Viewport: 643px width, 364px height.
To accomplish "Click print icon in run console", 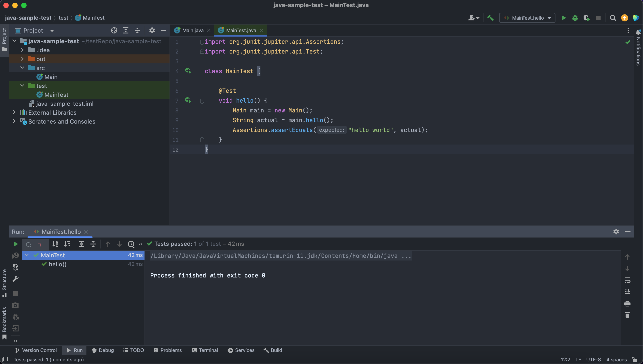I will pyautogui.click(x=627, y=303).
